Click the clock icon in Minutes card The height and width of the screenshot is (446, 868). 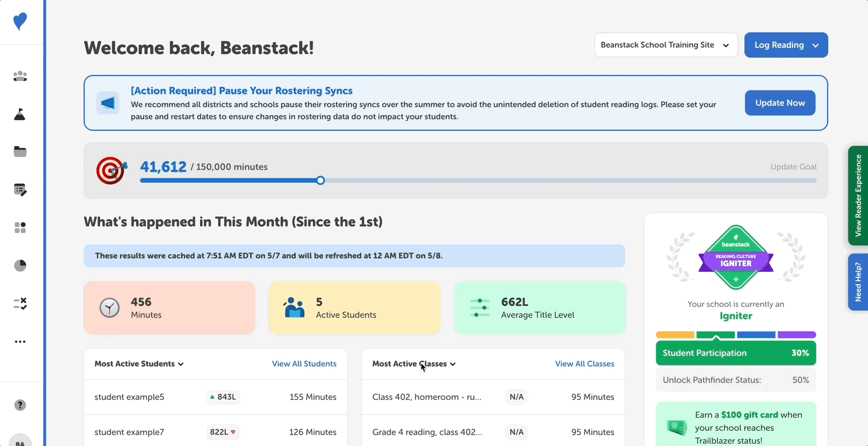[110, 308]
